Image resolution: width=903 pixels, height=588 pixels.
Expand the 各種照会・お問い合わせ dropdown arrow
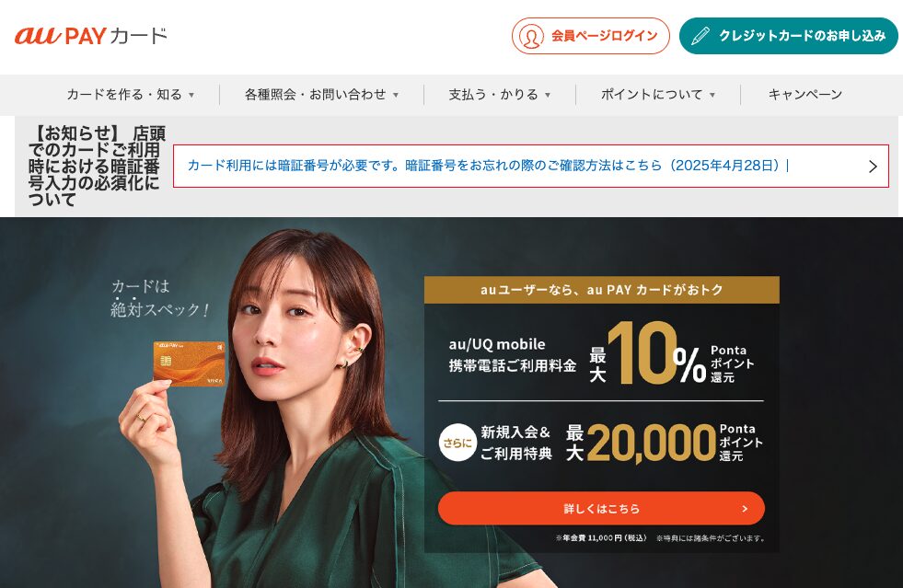pos(396,95)
